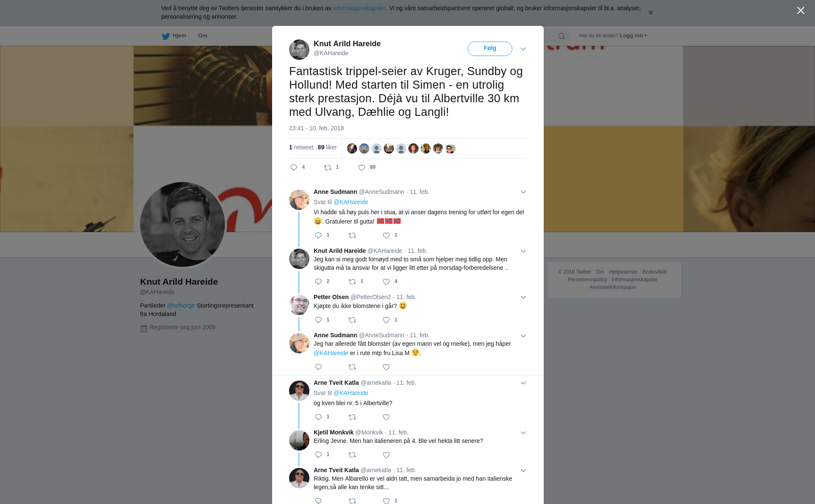
Task: Reply to the main tweet via speech bubble
Action: pos(294,168)
